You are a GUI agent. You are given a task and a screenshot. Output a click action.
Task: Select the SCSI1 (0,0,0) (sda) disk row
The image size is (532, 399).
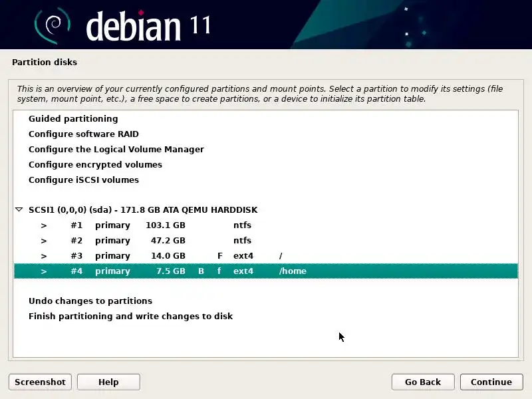[x=265, y=209]
